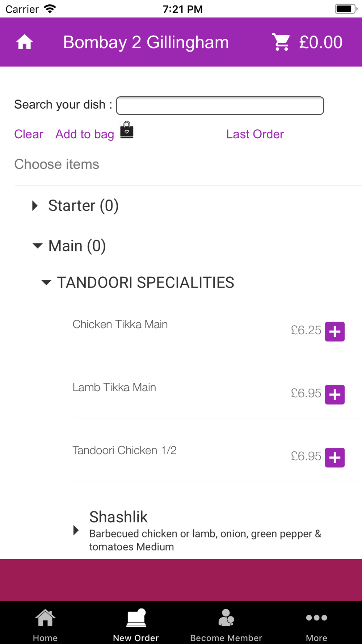Screen dimensions: 362x644
Task: Add Lamb Tikka Main with plus button
Action: (334, 394)
